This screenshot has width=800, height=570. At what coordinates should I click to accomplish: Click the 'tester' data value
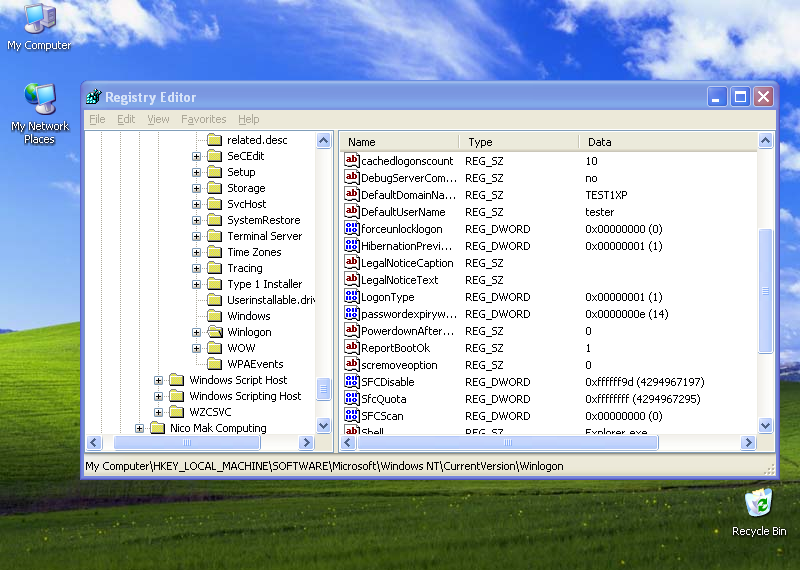click(599, 212)
